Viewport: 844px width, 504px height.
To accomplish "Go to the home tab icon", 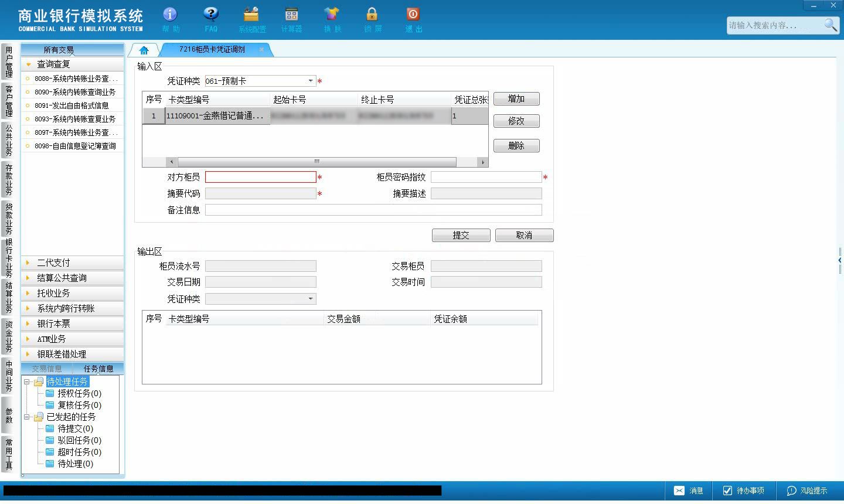I will (x=144, y=50).
